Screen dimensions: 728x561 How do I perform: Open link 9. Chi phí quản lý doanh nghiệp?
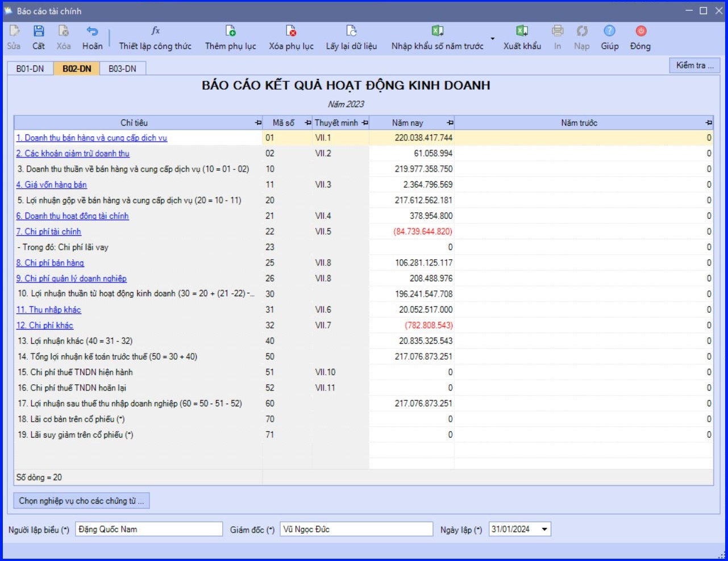point(71,279)
